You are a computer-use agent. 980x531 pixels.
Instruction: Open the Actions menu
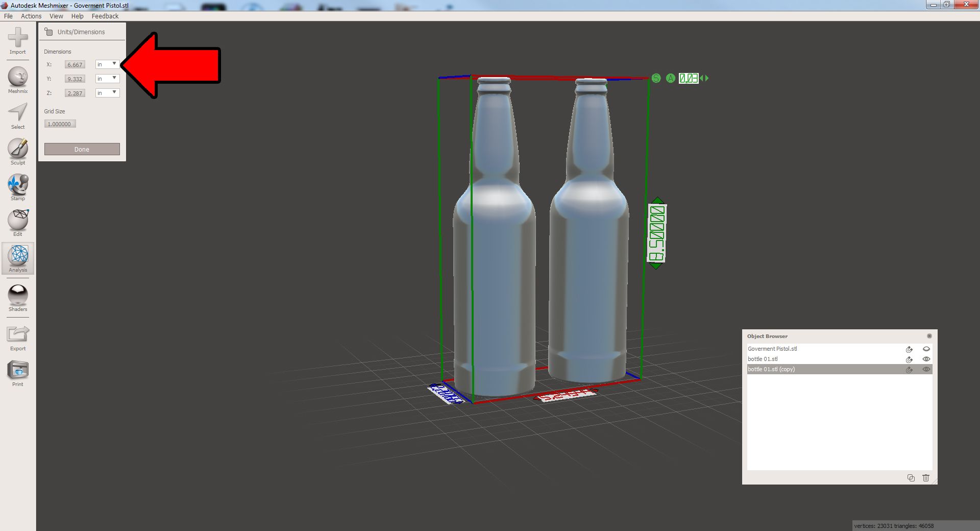(31, 16)
